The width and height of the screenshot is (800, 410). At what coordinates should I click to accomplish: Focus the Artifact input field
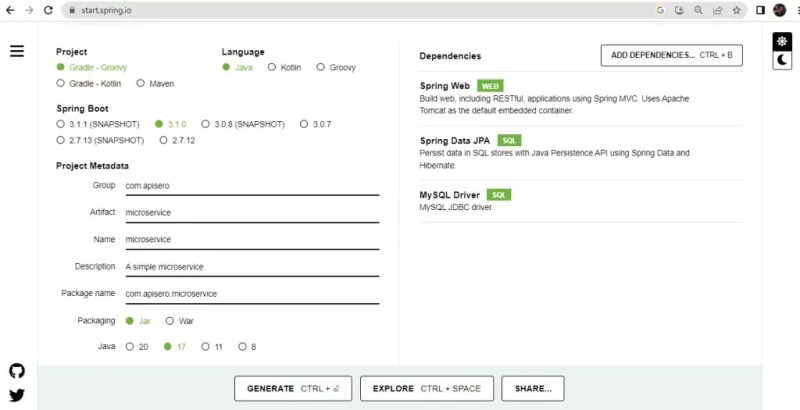[x=252, y=213]
